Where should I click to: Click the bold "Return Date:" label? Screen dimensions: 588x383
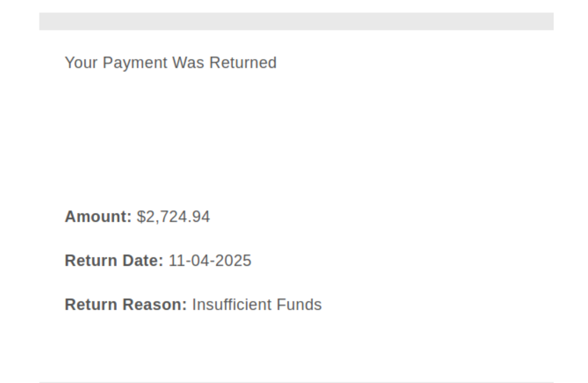click(114, 260)
